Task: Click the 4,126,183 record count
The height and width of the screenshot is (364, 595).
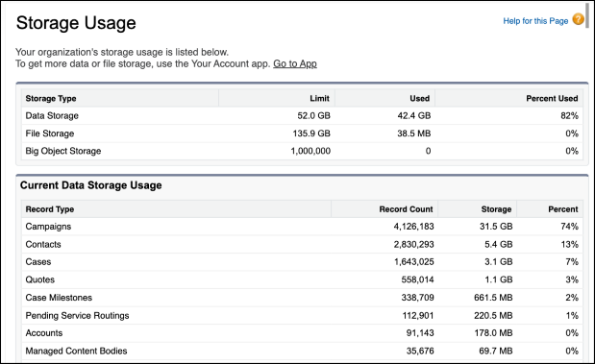Action: (413, 227)
